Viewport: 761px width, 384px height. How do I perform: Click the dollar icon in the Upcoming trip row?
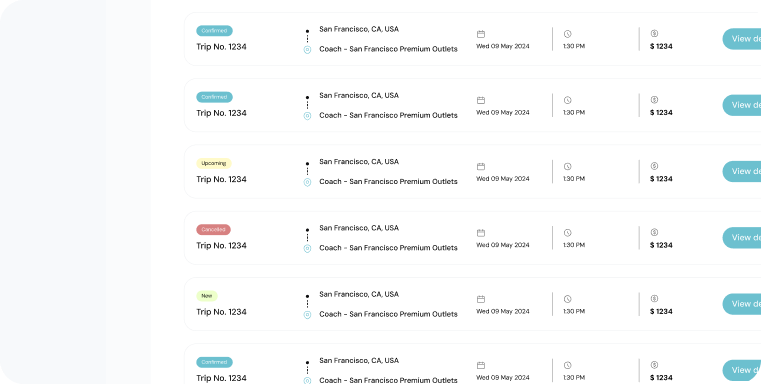[654, 166]
